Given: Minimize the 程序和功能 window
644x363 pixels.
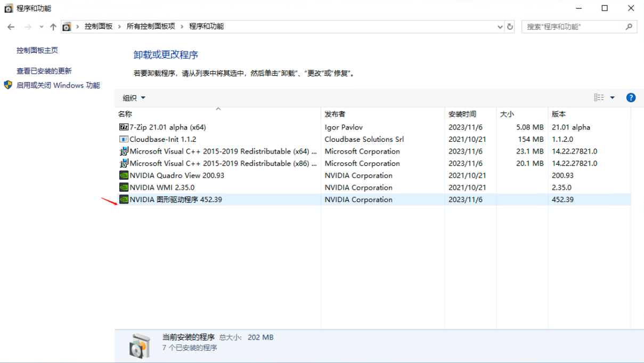Looking at the screenshot, I should click(579, 8).
